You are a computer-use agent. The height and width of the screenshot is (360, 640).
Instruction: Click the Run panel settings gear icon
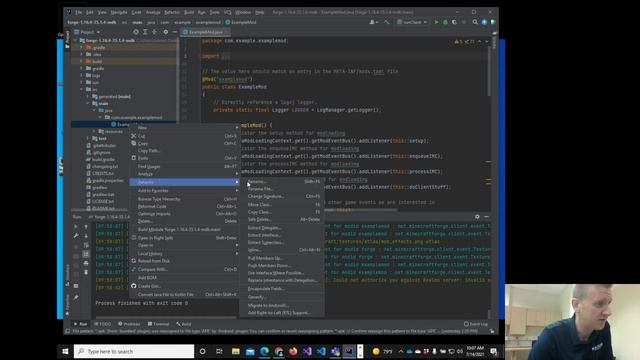(x=477, y=217)
